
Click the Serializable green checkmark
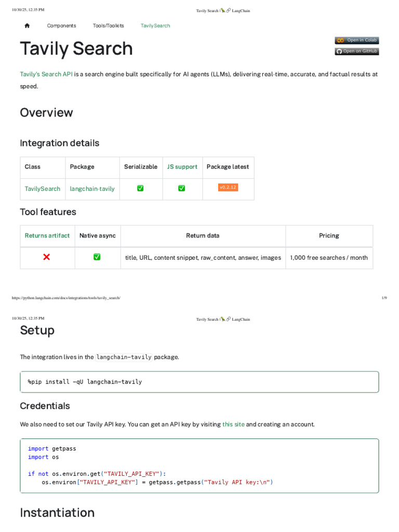[x=140, y=188]
